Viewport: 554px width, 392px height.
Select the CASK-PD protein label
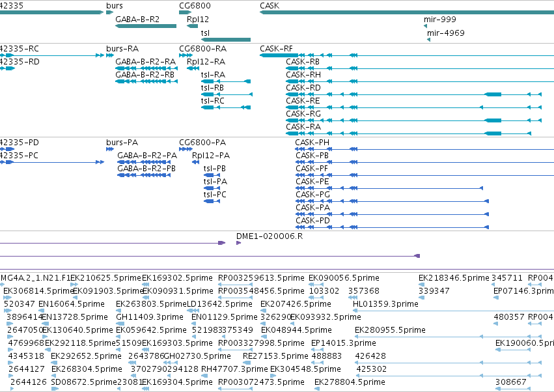(x=312, y=221)
